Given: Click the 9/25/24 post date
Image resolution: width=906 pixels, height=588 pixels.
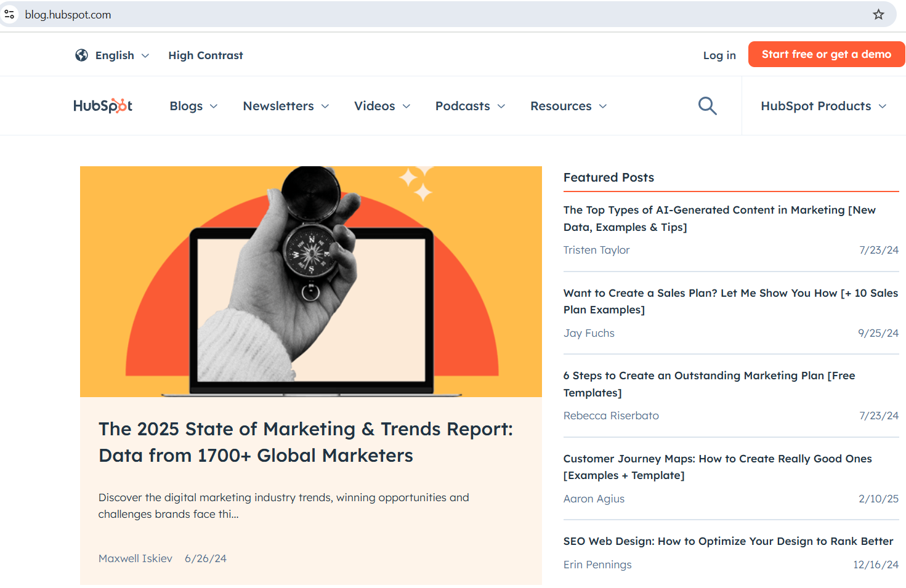Looking at the screenshot, I should click(x=878, y=333).
